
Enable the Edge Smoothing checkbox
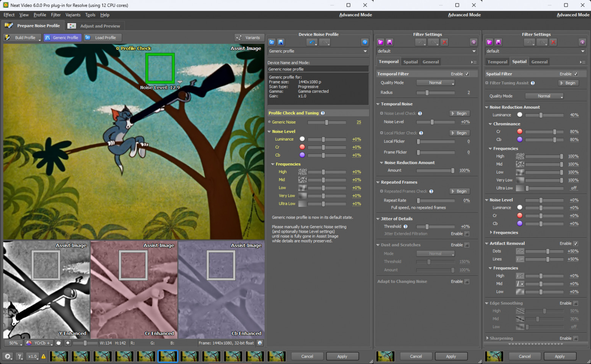coord(575,303)
